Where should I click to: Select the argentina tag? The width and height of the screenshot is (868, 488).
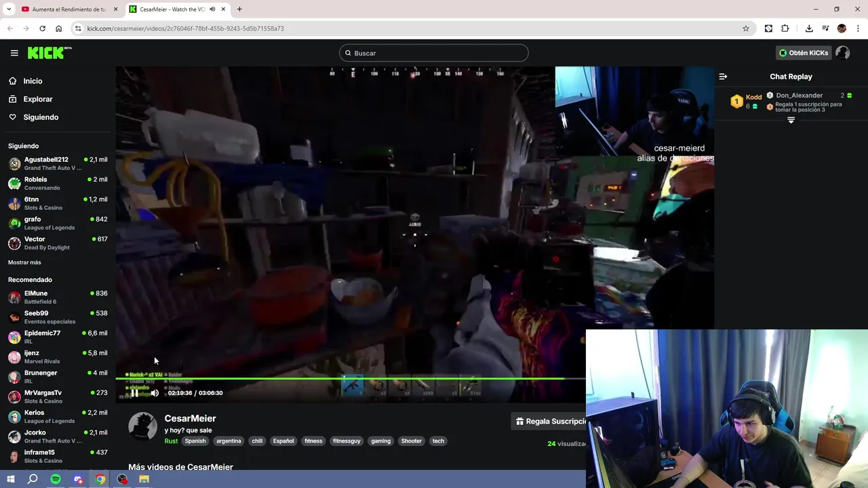(229, 441)
